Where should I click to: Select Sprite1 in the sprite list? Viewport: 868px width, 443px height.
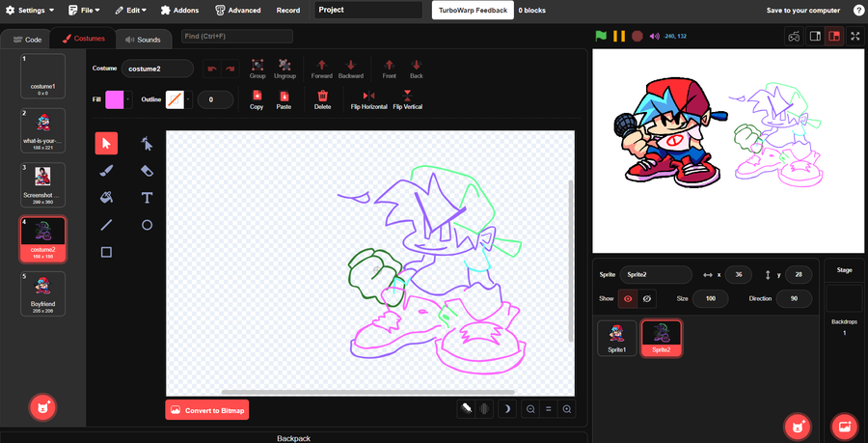pos(616,338)
